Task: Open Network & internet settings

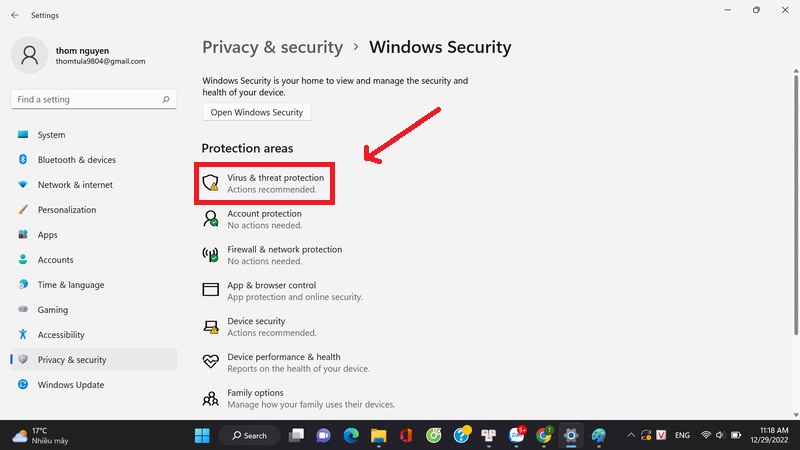Action: coord(75,185)
